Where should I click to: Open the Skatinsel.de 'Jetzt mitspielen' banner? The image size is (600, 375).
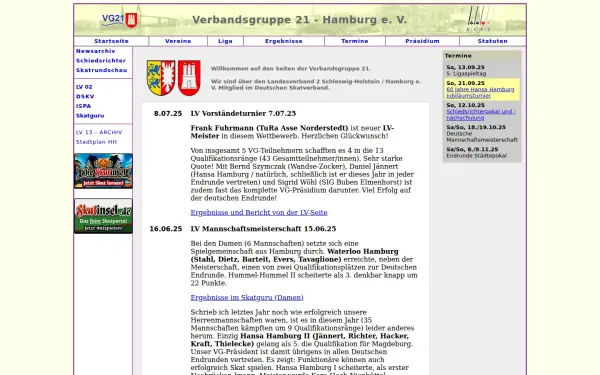pos(103,216)
